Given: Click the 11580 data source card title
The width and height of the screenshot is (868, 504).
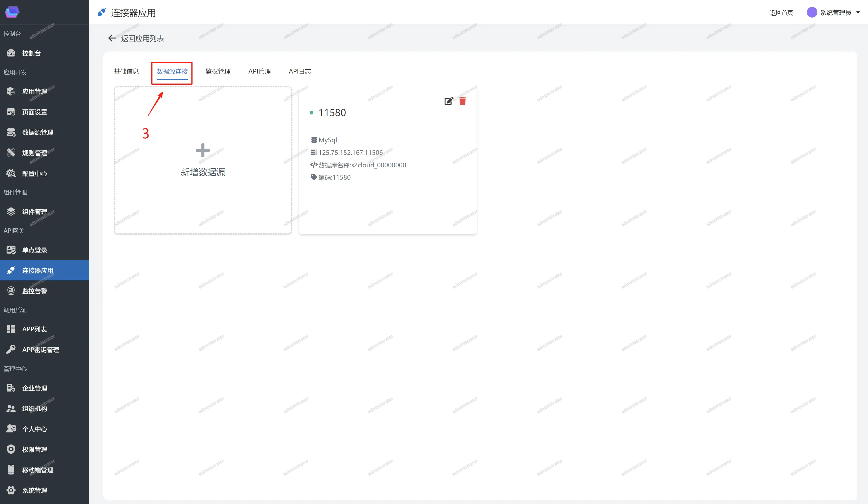Looking at the screenshot, I should (332, 113).
